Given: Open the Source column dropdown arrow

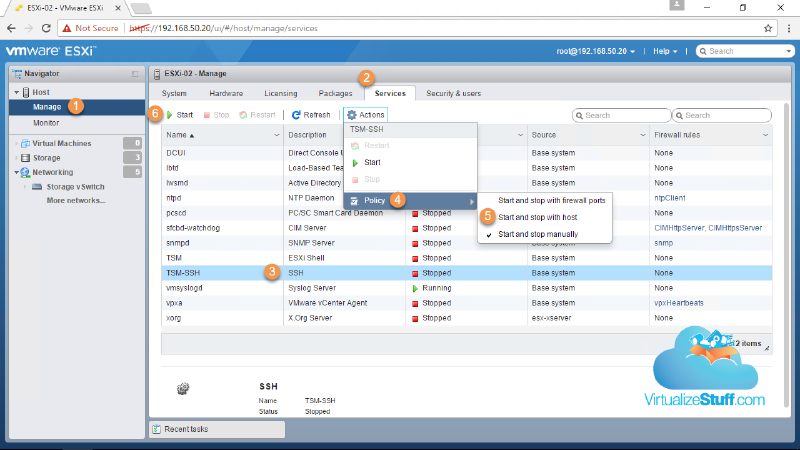Looking at the screenshot, I should (x=642, y=135).
